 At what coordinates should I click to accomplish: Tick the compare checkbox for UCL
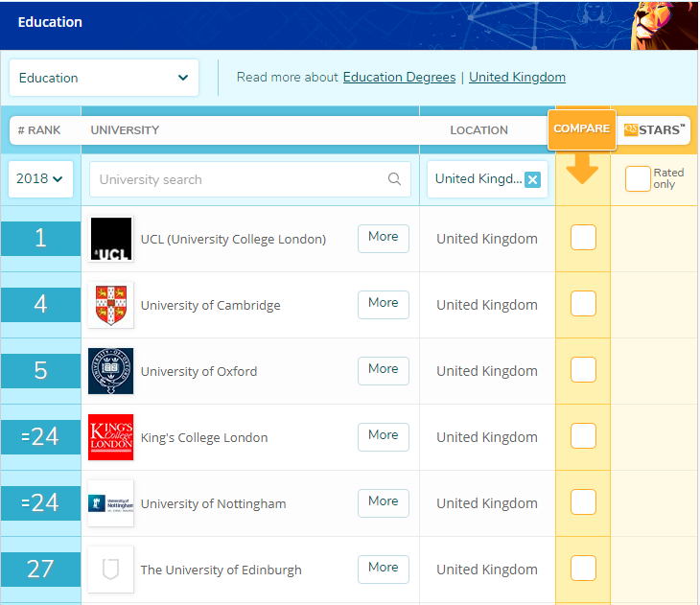coord(583,238)
